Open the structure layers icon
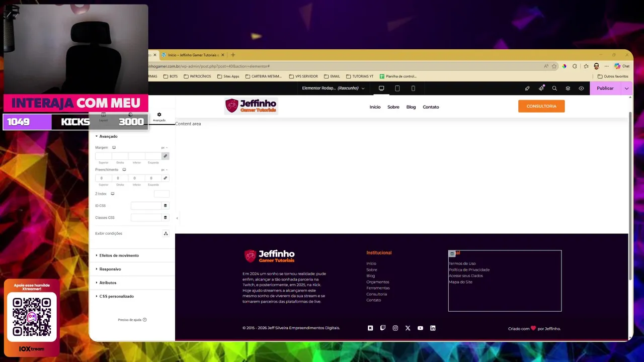Screen dimensions: 644x362 (x=568, y=88)
